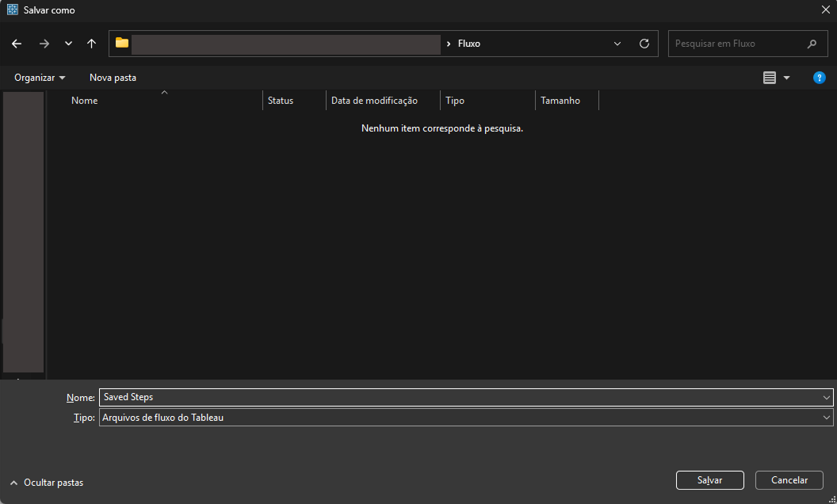Expand the address bar history dropdown

[617, 44]
